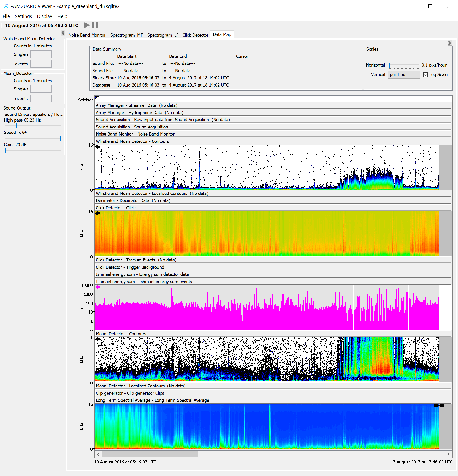Screen dimensions: 458x476
Task: Click the horizontal scrollbar right arrow
Action: pyautogui.click(x=448, y=454)
